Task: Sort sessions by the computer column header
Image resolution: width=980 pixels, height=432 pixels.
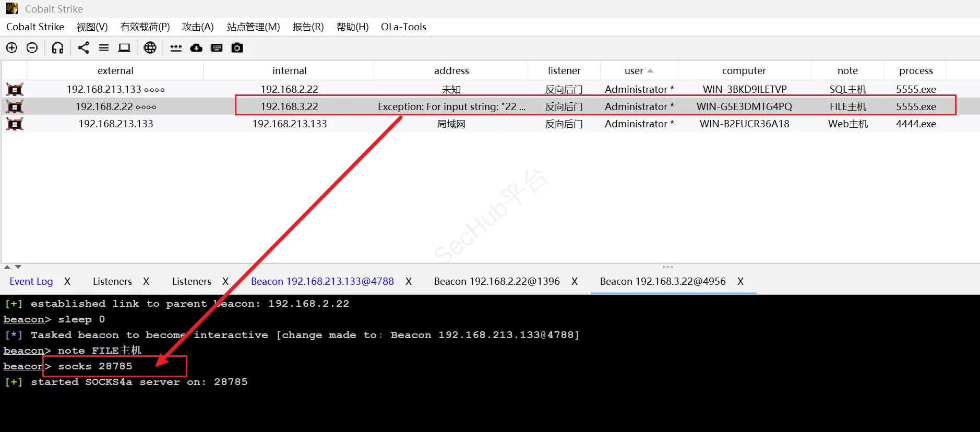Action: point(744,70)
